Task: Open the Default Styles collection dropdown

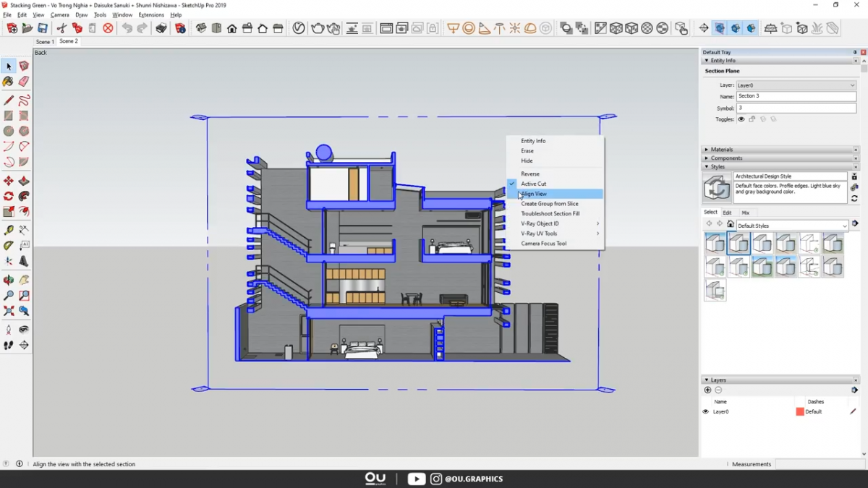Action: [792, 226]
